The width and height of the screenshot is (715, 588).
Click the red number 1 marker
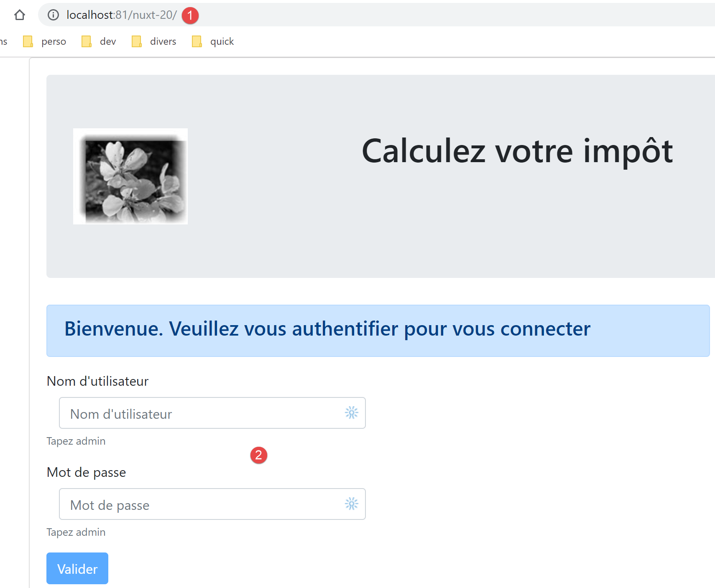click(190, 15)
